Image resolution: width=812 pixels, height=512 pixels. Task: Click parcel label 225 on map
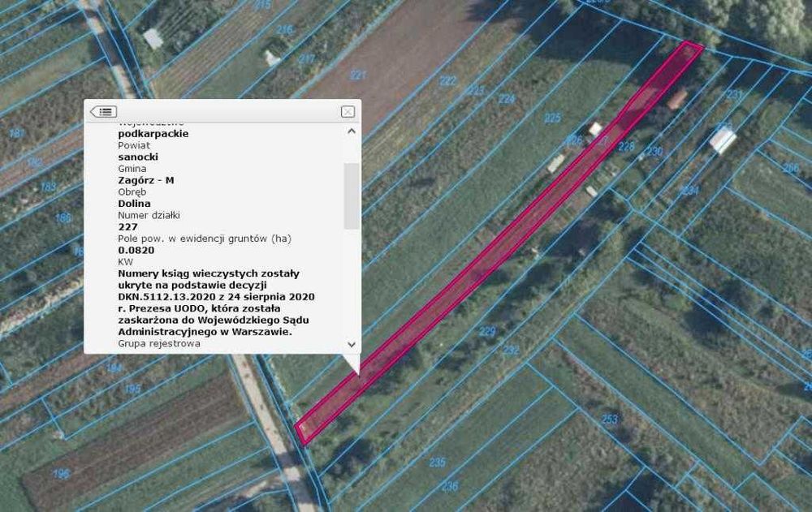point(552,118)
